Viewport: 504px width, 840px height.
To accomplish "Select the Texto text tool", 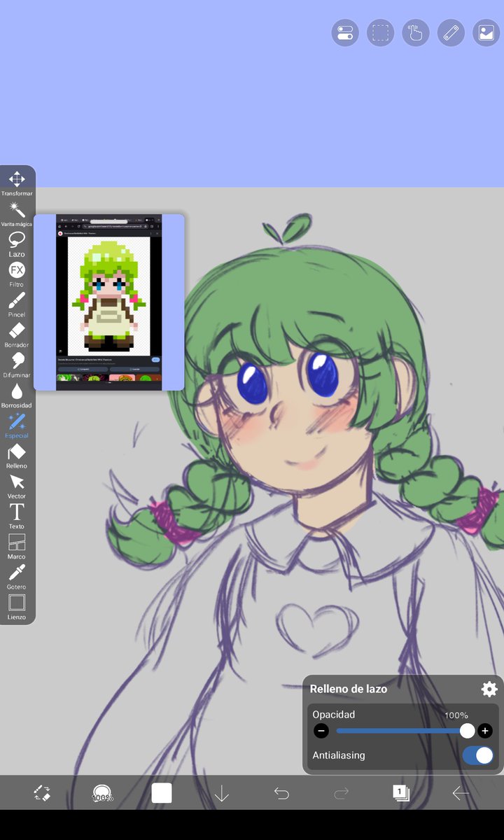I will click(x=17, y=516).
